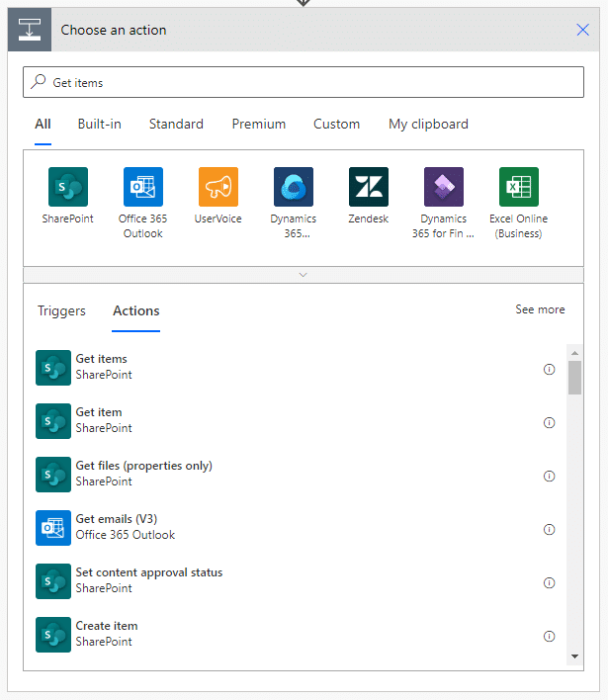Choose the Get items SharePoint action
The height and width of the screenshot is (700, 608).
(x=295, y=368)
